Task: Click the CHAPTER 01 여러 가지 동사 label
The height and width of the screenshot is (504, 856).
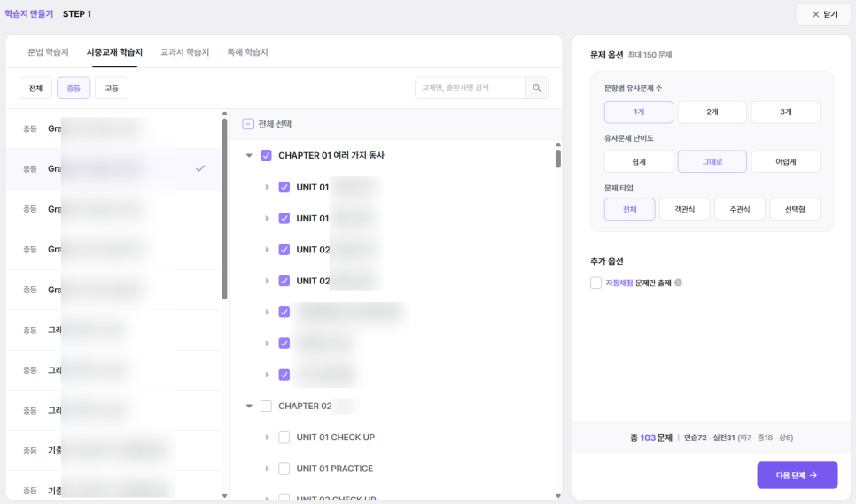Action: point(331,156)
